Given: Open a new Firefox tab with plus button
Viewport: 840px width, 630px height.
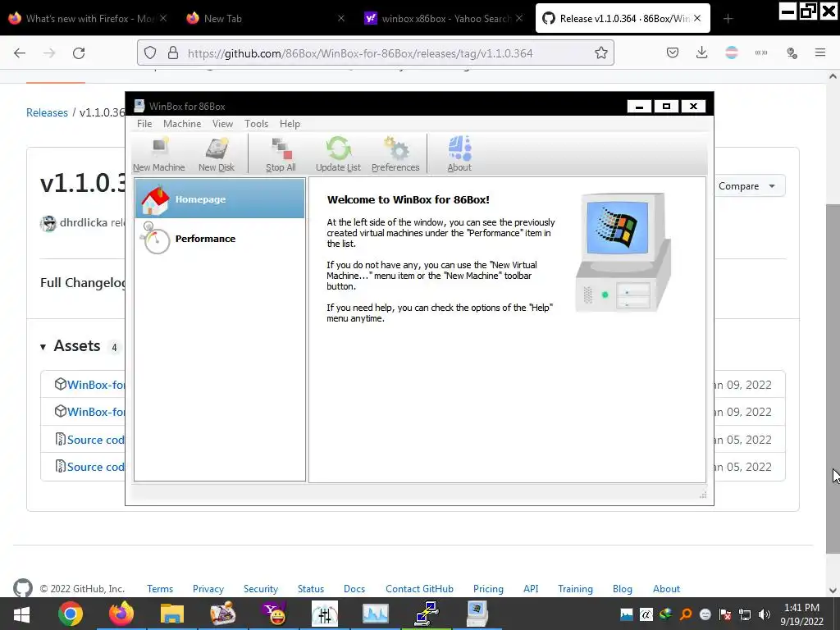Looking at the screenshot, I should (x=728, y=19).
